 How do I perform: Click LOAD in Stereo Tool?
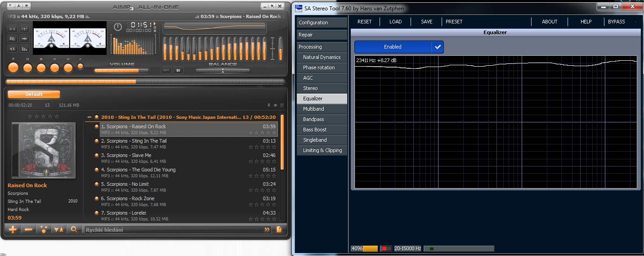[x=396, y=22]
